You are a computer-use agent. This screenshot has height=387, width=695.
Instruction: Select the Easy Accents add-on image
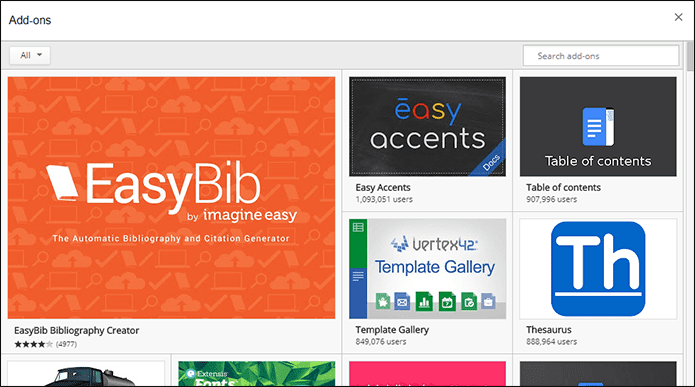[x=427, y=126]
